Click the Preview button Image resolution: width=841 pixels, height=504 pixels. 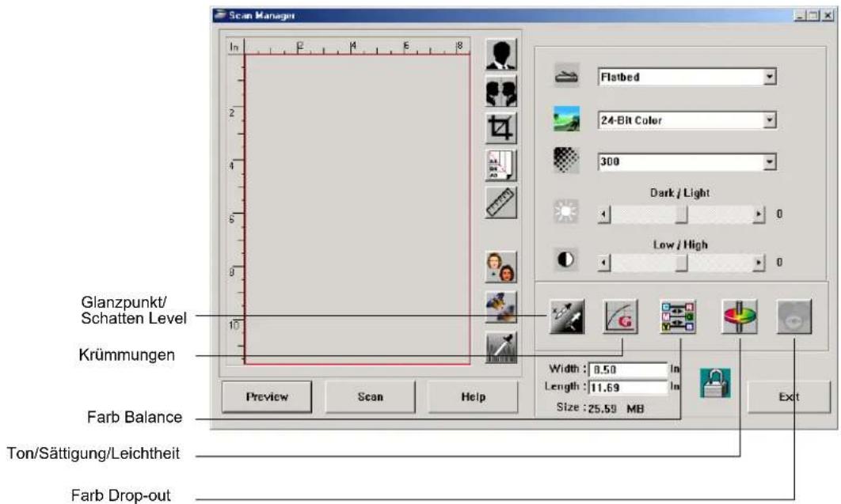[267, 397]
